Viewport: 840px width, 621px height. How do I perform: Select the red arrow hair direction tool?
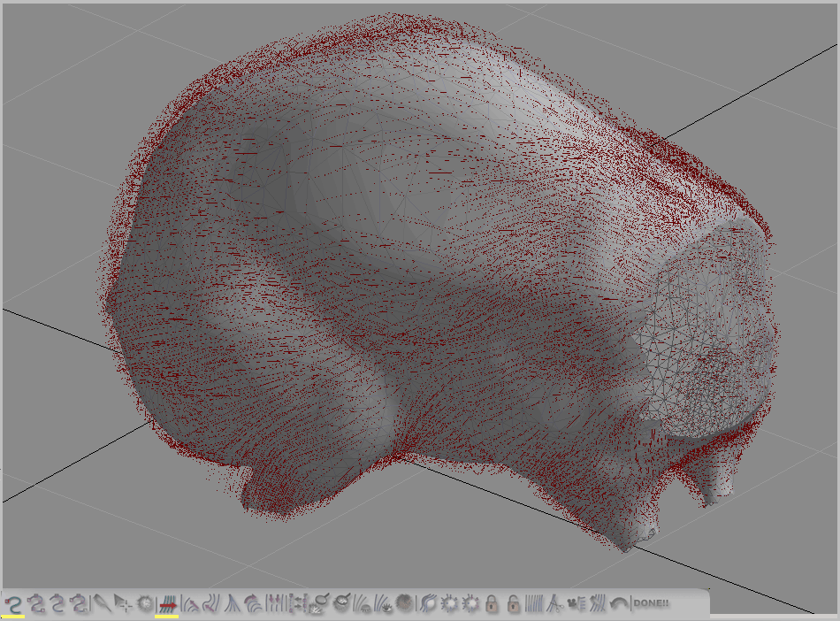167,603
